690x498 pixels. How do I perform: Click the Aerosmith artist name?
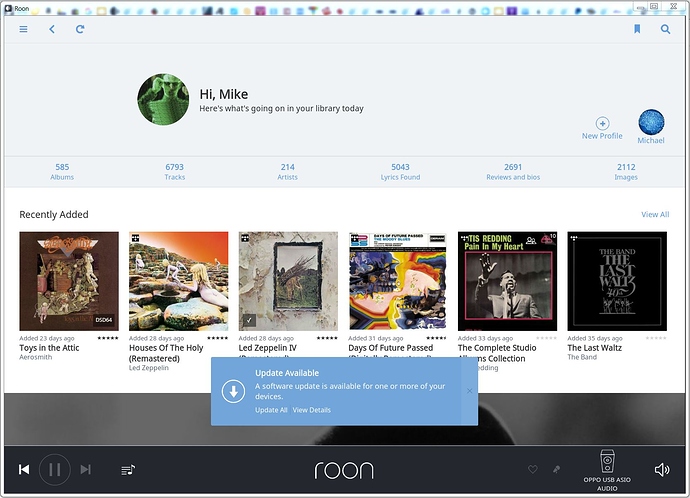pos(36,357)
